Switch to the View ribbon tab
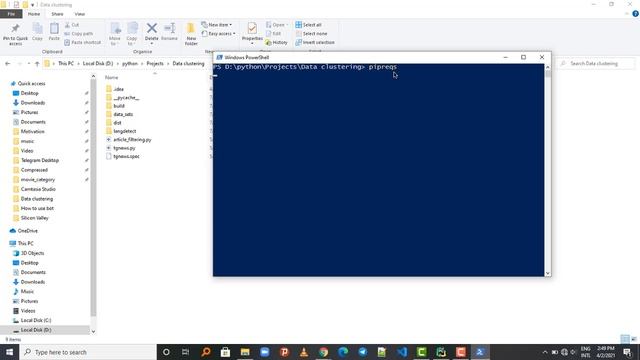Viewport: 640px width, 360px height. tap(80, 14)
